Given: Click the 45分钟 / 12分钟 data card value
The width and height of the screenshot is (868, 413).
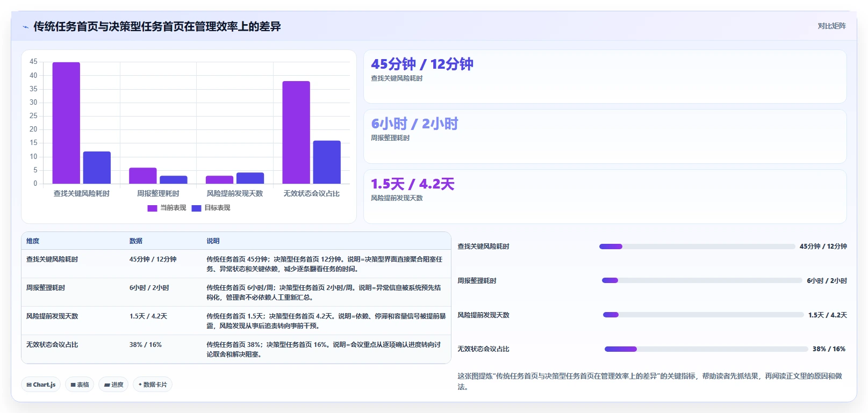Looking at the screenshot, I should (x=422, y=64).
